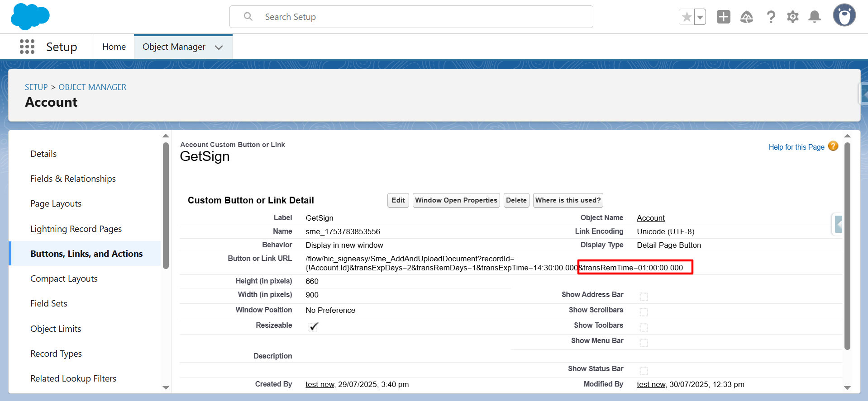Expand the side panel arrow tab beside Object Name
This screenshot has width=868, height=401.
click(x=838, y=224)
